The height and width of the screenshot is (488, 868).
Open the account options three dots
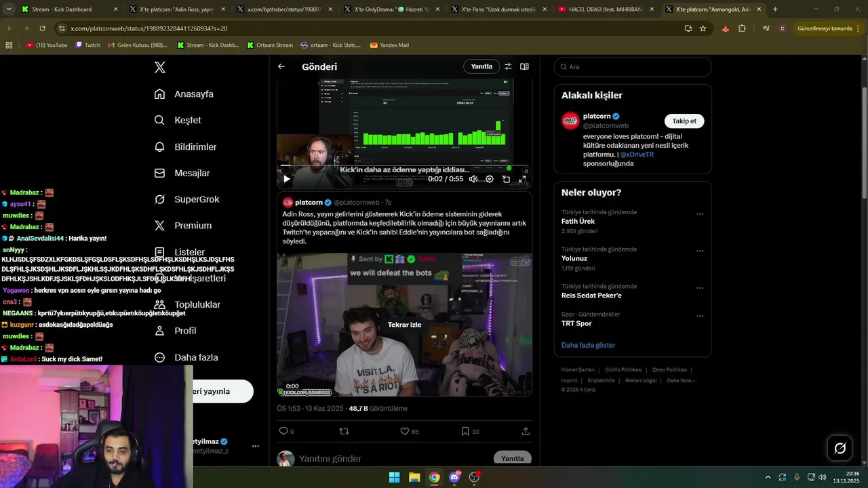(x=256, y=446)
